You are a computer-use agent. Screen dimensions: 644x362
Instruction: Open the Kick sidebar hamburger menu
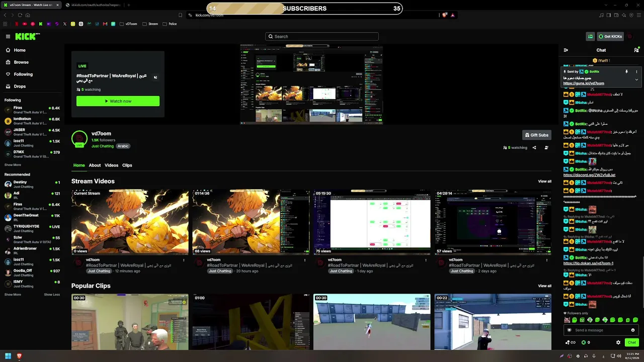pyautogui.click(x=8, y=37)
